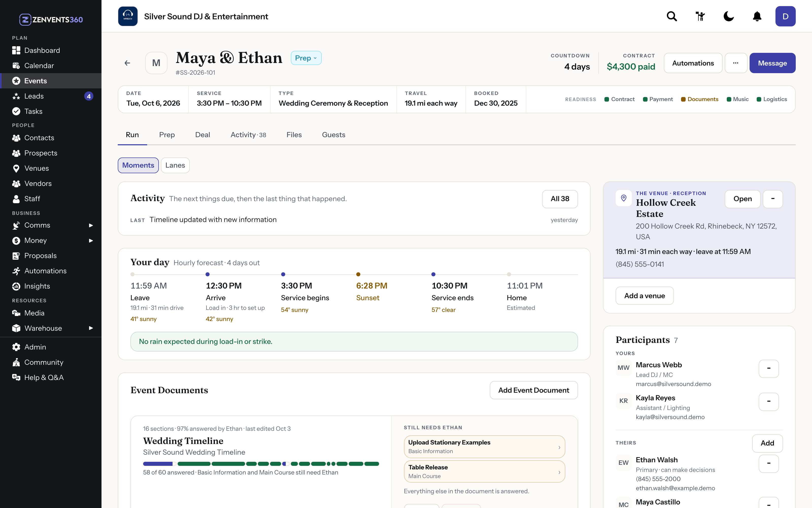Open Leads in the sidebar
812x508 pixels.
(x=51, y=96)
